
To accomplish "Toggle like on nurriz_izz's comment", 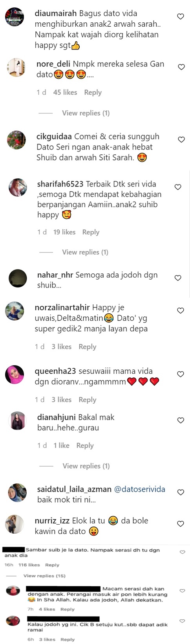I will 181,524.
